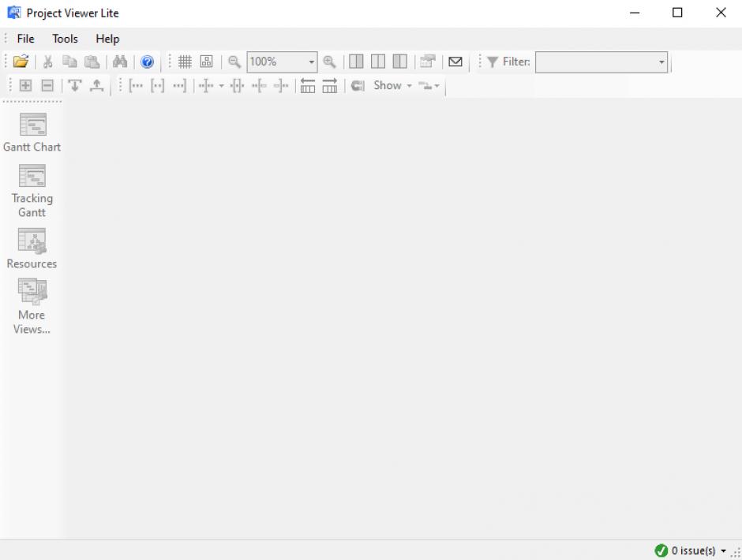
Task: Click the right-facing bracket timescale icon
Action: [281, 86]
